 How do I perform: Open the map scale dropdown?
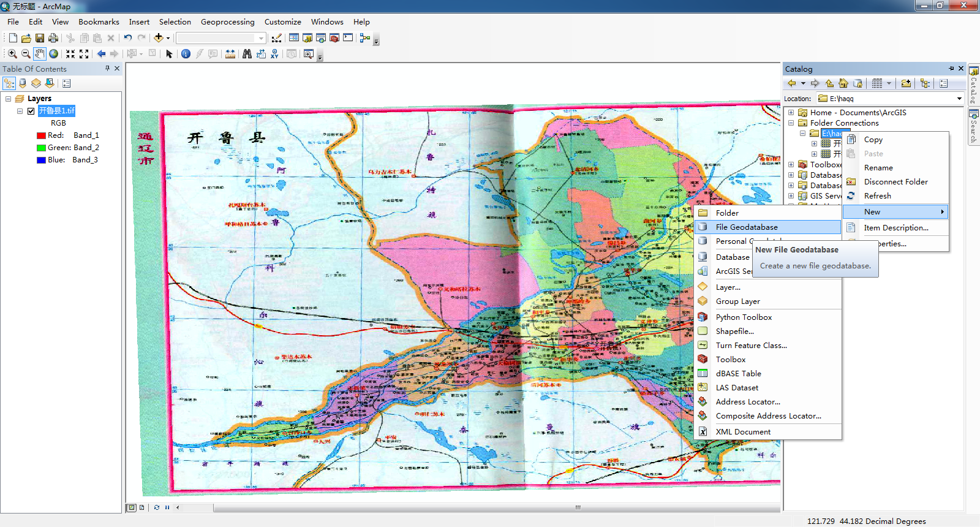tap(261, 38)
